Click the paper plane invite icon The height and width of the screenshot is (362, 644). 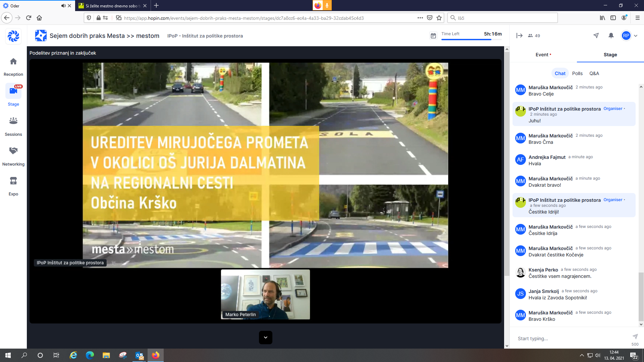point(596,36)
